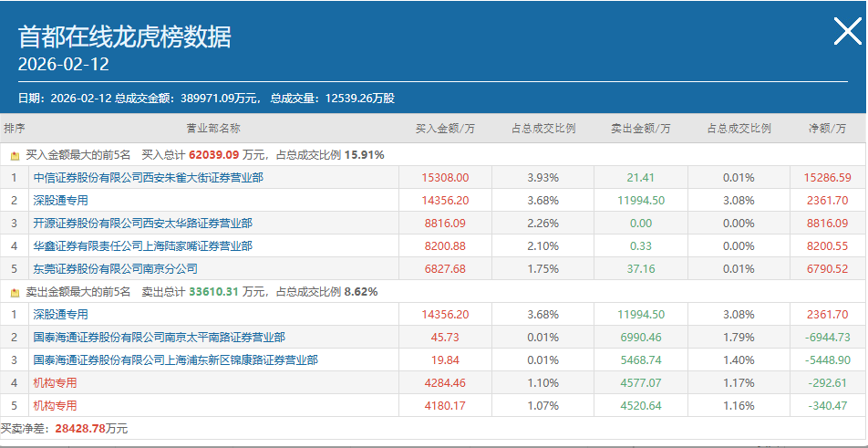Viewport: 868px width, 448px height.
Task: Click the net amount 8200.55
Action: point(828,245)
